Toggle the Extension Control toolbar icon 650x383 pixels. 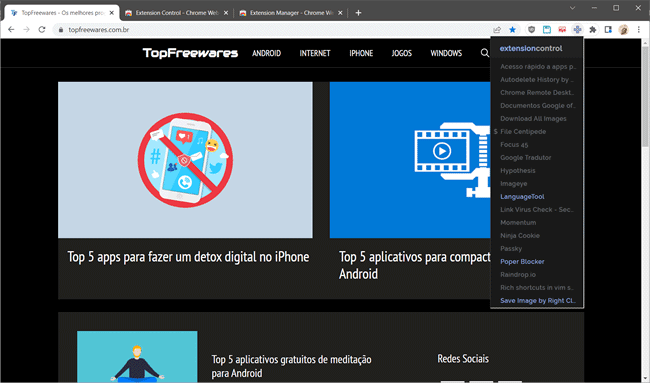click(577, 29)
